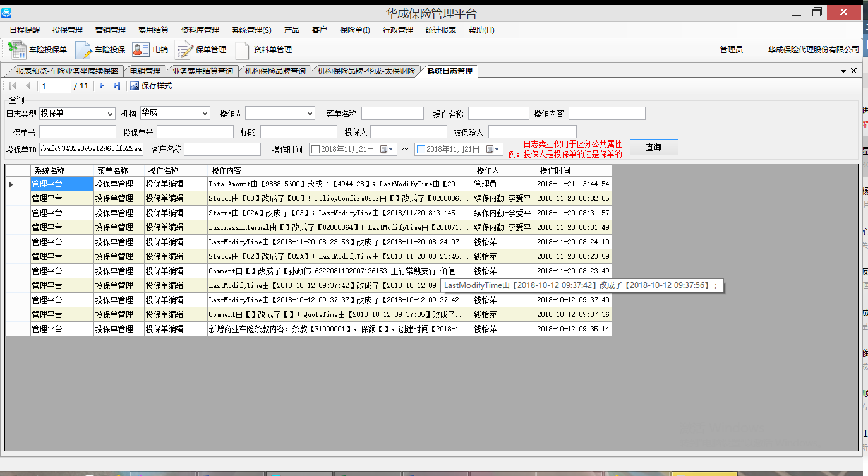Screen dimensions: 868x476
Task: Open the 营销管理 menu
Action: click(111, 30)
